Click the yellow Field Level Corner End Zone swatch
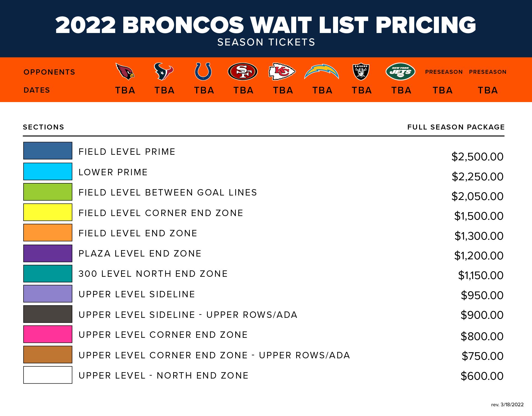This screenshot has height=416, width=532. pos(48,212)
